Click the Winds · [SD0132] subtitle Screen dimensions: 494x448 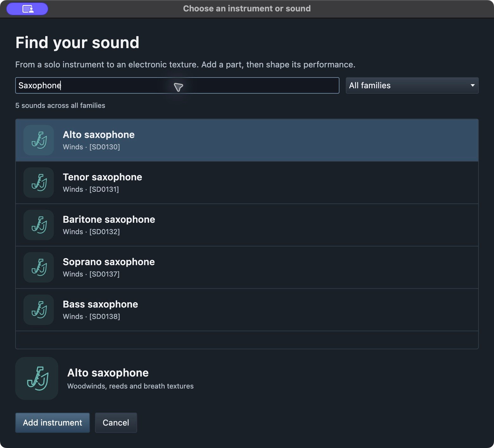92,232
